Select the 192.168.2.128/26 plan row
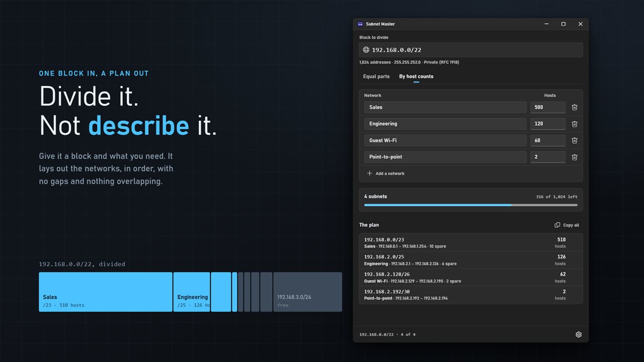Image resolution: width=644 pixels, height=362 pixels. click(x=471, y=278)
